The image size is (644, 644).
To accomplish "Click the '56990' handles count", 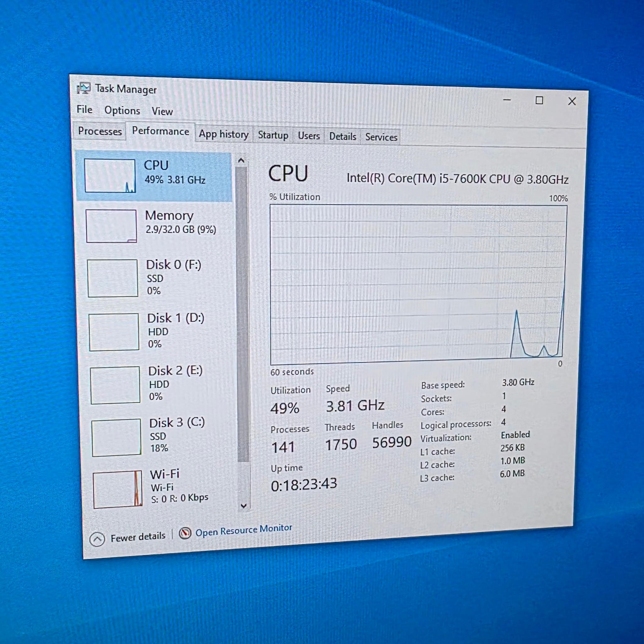I will click(x=392, y=443).
